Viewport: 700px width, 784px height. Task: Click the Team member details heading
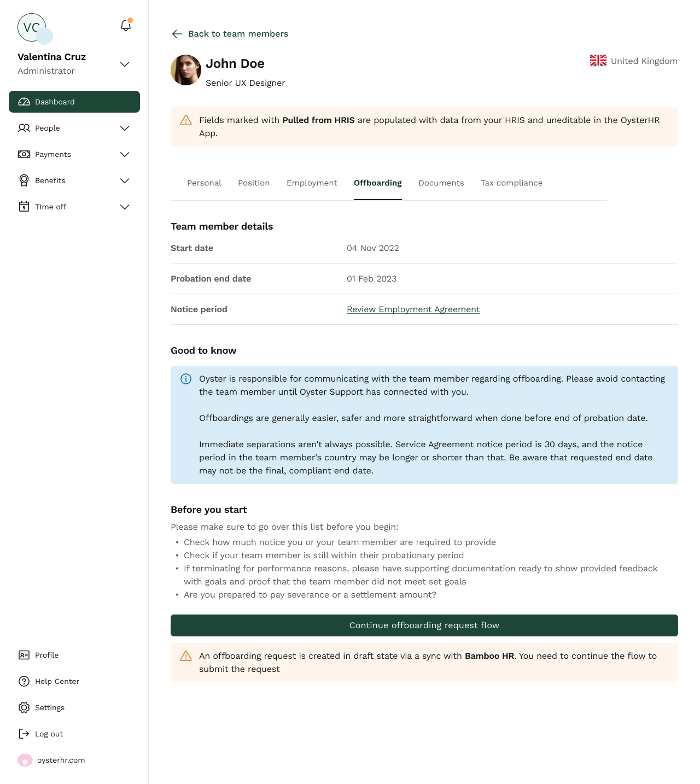tap(222, 226)
